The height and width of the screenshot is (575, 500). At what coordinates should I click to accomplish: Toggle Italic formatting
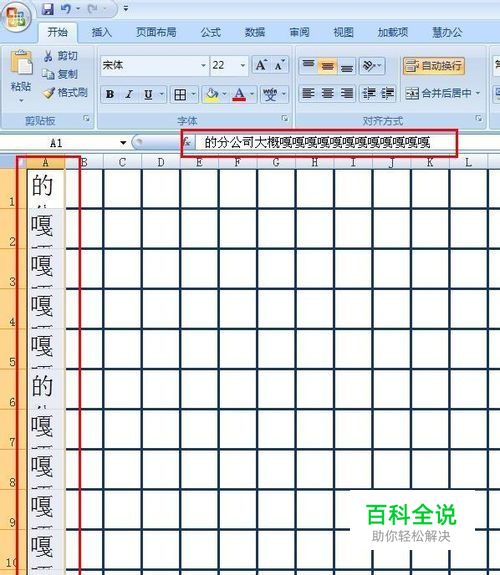point(128,94)
